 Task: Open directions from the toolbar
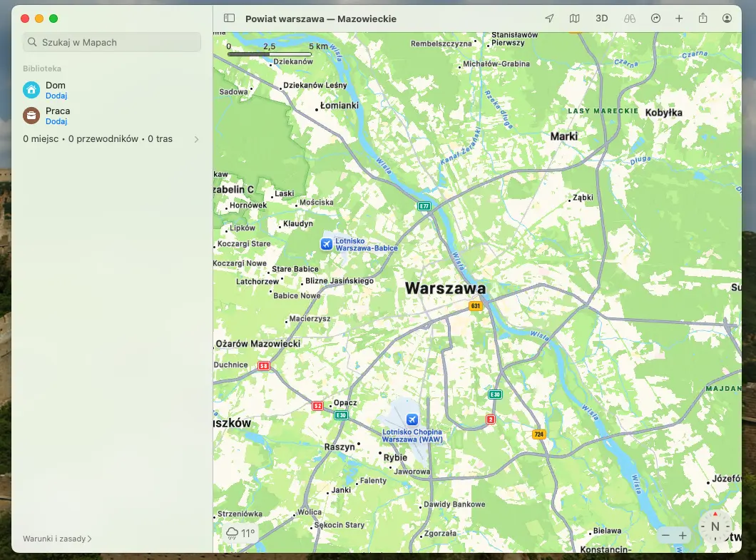click(x=655, y=19)
